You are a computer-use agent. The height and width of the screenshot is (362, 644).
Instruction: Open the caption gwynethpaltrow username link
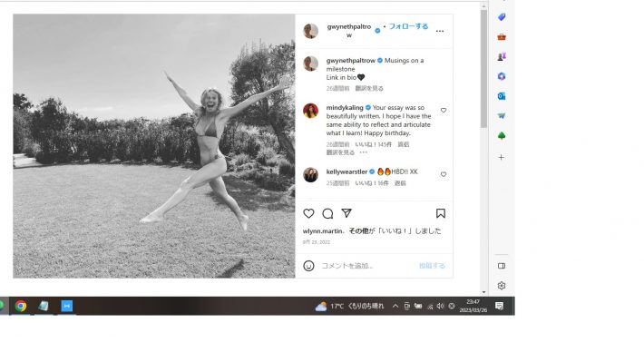(x=351, y=61)
